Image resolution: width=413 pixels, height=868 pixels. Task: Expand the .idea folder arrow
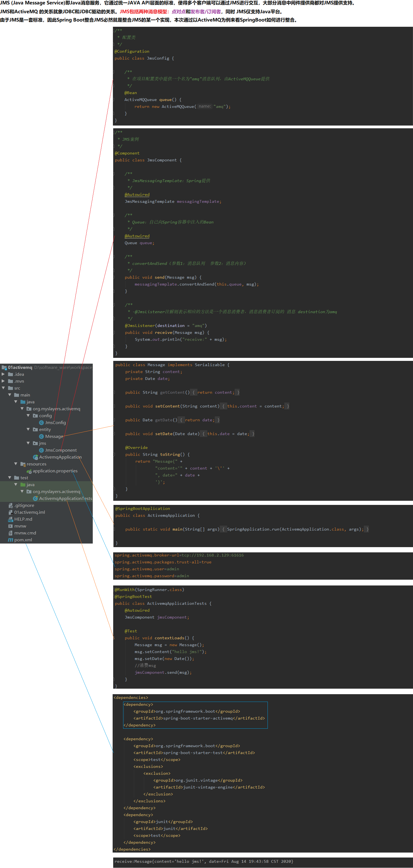point(3,374)
